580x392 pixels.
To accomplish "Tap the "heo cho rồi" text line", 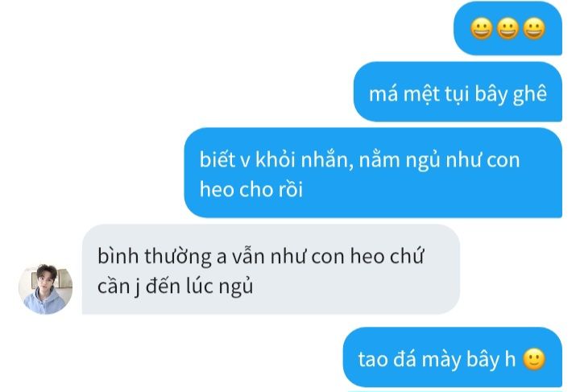I will [251, 189].
